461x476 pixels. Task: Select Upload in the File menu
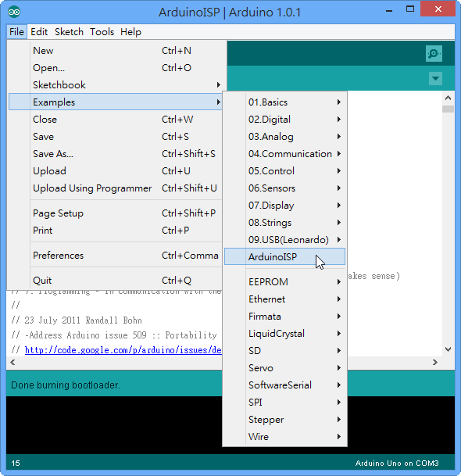(116, 171)
